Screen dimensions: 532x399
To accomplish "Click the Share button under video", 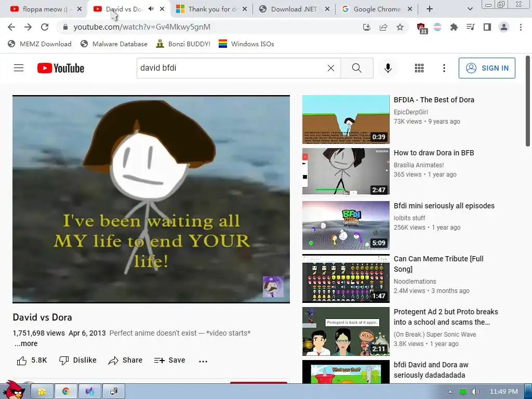I will pos(125,361).
